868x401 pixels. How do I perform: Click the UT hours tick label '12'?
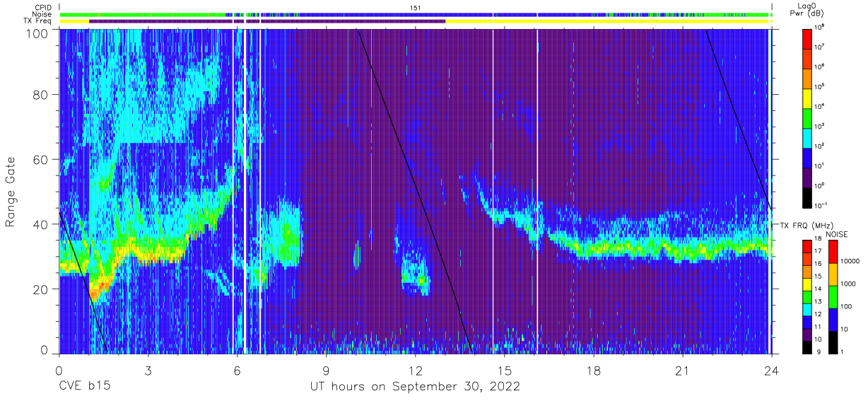[x=415, y=370]
